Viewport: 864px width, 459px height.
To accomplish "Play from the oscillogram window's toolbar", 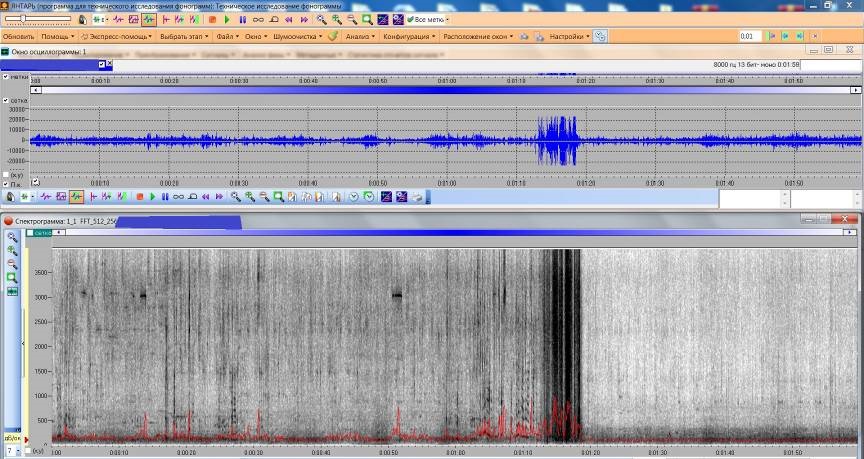I will pos(153,197).
